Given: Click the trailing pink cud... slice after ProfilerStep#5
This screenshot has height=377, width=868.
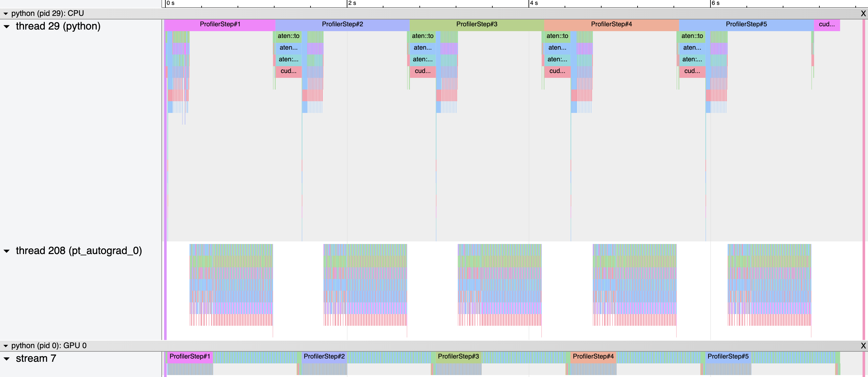Looking at the screenshot, I should coord(827,24).
